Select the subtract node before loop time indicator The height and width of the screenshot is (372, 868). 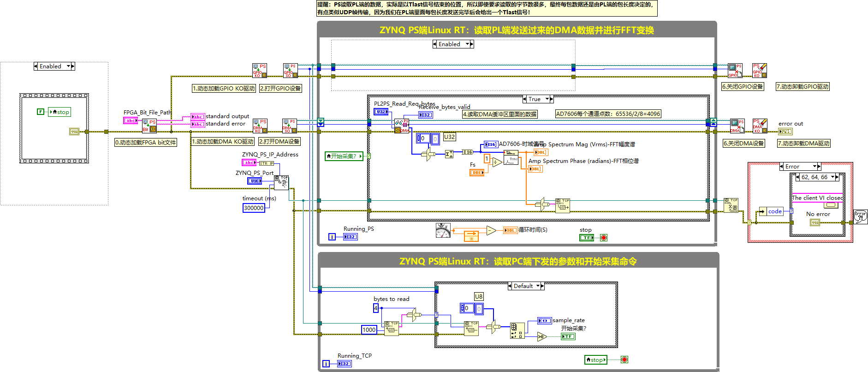[x=491, y=230]
